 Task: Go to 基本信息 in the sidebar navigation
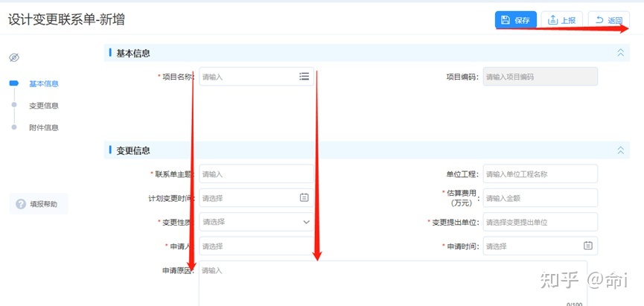pos(43,84)
